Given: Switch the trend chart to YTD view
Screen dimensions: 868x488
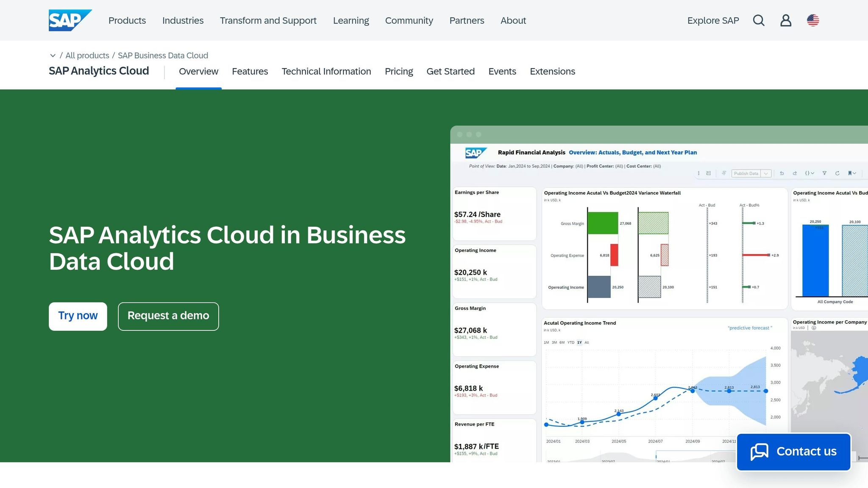Looking at the screenshot, I should [x=571, y=342].
